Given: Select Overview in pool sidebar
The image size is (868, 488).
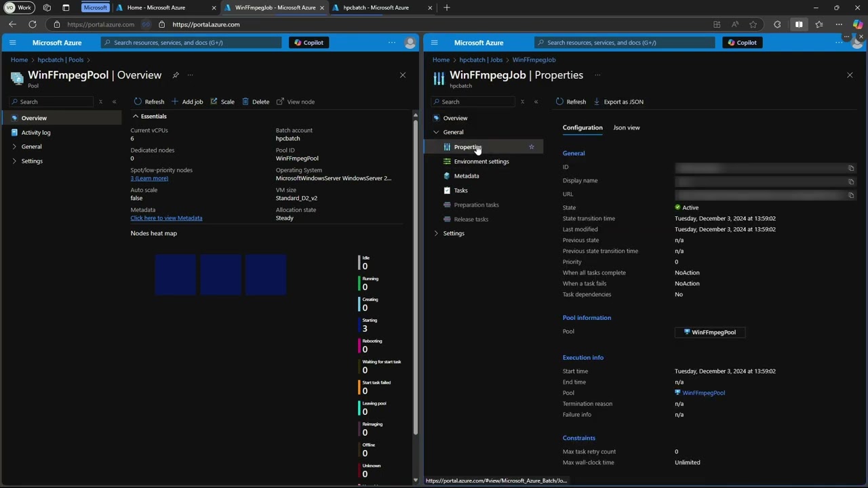Looking at the screenshot, I should coord(61,118).
